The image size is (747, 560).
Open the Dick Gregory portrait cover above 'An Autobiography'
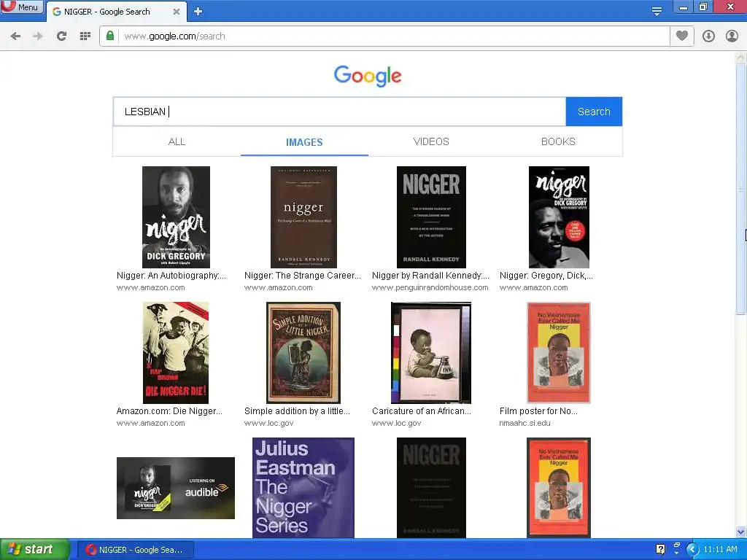(x=176, y=217)
